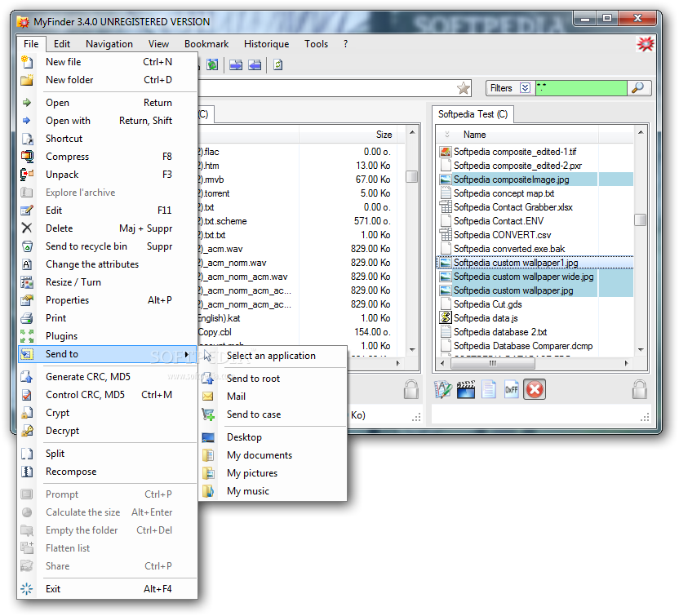679x616 pixels.
Task: Select Change the attributes menu entry
Action: click(x=108, y=264)
